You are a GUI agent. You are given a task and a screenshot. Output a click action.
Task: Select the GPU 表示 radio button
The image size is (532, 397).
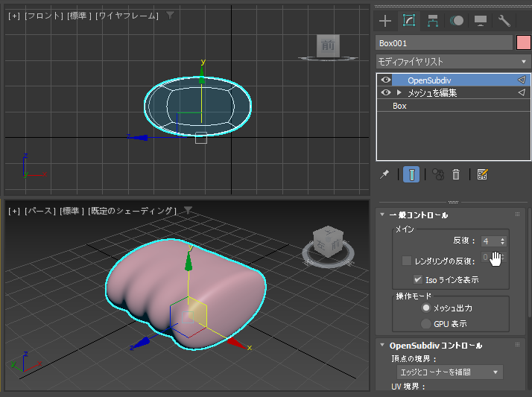[425, 324]
